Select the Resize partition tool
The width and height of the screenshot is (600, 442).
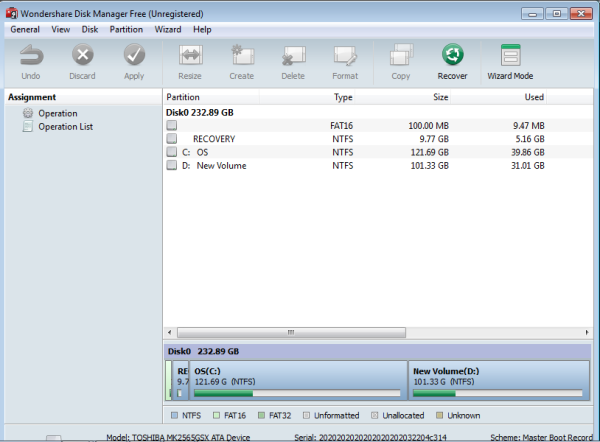click(189, 58)
